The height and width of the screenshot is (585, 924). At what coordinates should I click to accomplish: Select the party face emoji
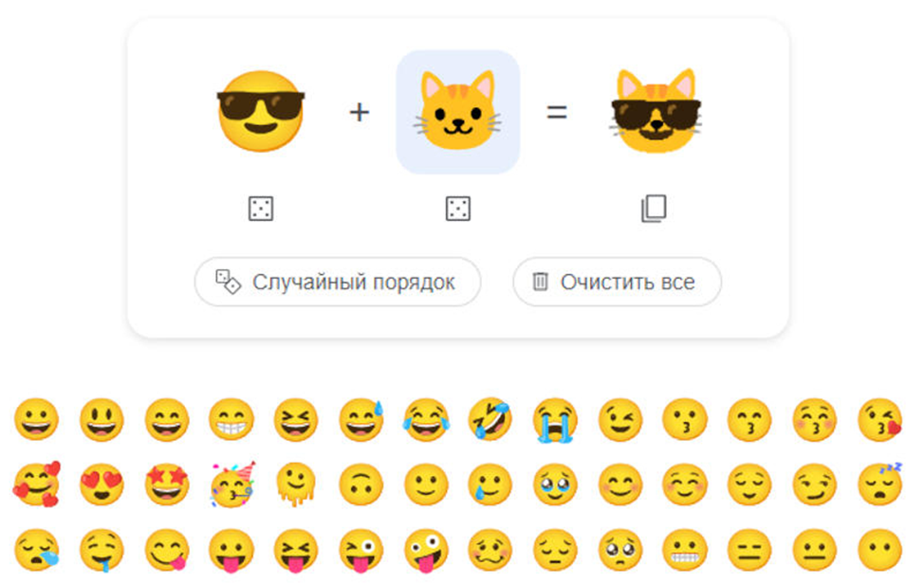coord(232,484)
